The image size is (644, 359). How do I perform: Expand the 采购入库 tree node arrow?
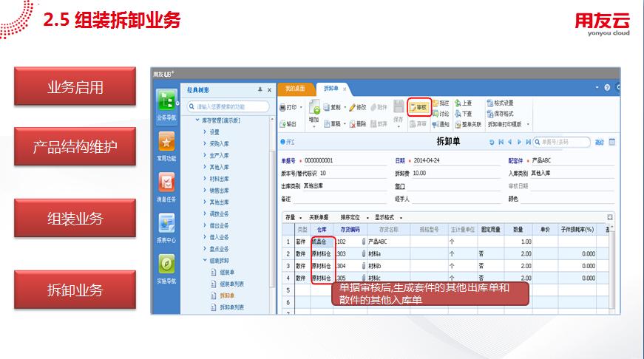pos(205,143)
